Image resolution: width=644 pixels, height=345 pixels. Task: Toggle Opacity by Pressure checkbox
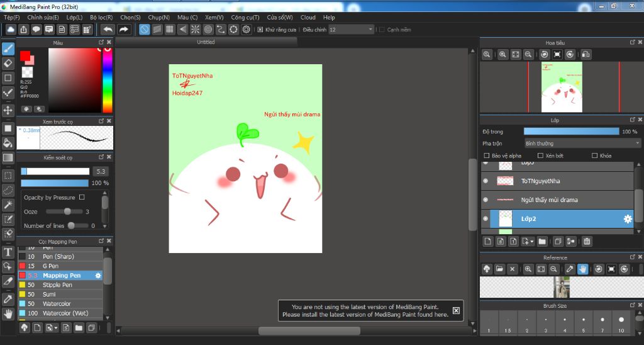(x=82, y=198)
